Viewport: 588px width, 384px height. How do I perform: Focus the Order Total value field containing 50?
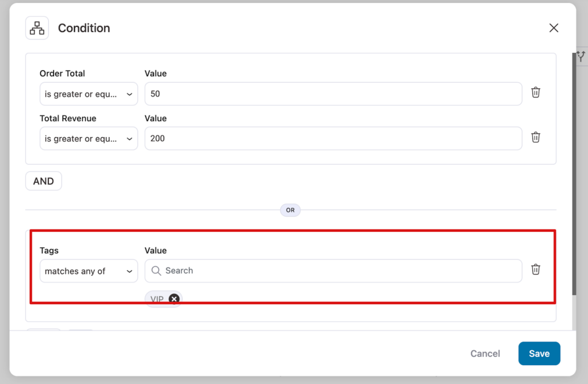(x=333, y=94)
